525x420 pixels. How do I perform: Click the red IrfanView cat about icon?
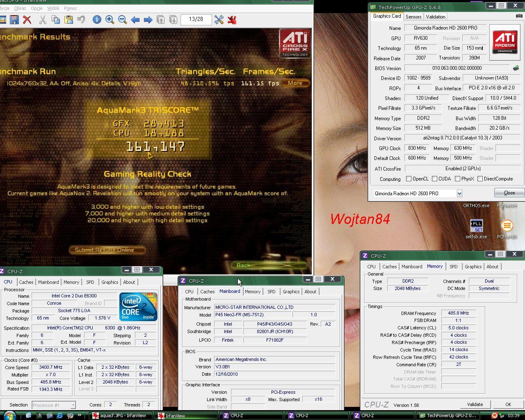tap(232, 20)
